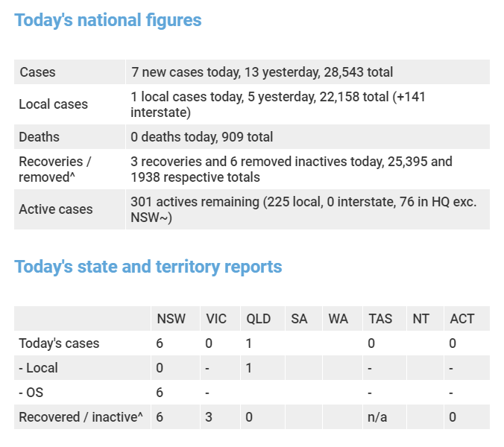The height and width of the screenshot is (447, 504).
Task: Click the Recoveries / removed row label
Action: click(x=55, y=169)
